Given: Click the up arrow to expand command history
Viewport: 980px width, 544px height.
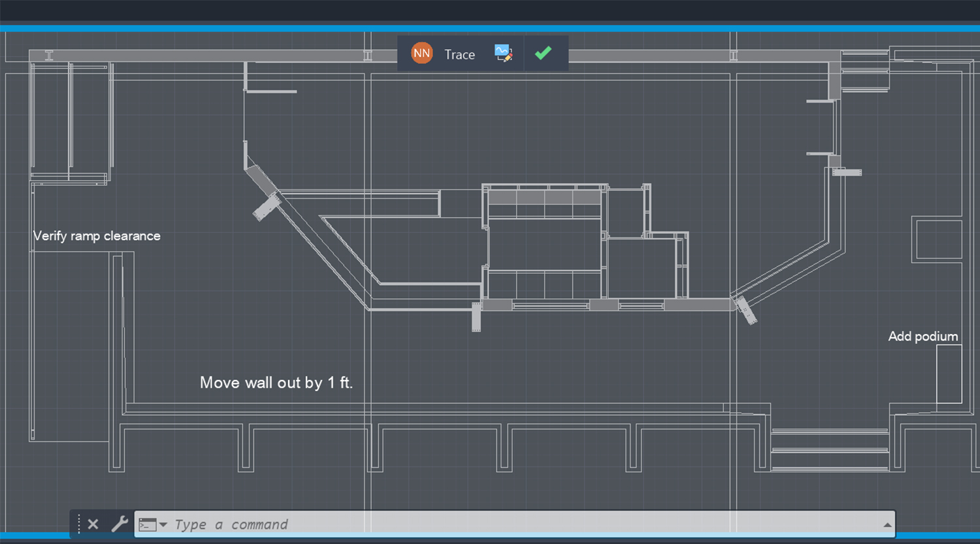Looking at the screenshot, I should tap(887, 524).
